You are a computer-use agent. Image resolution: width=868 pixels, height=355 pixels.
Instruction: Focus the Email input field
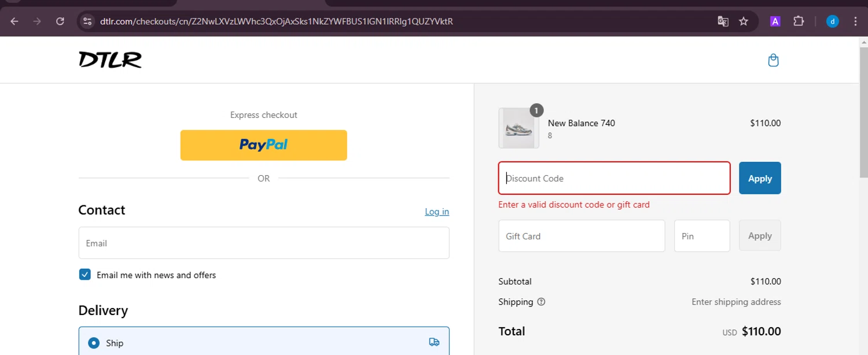point(264,243)
